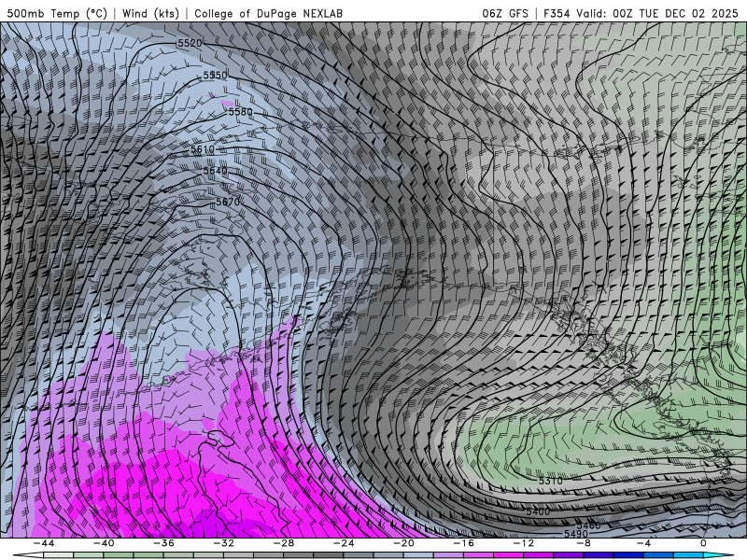Viewport: 747px width, 560px height.
Task: Click the 5310 height contour label
Action: (551, 481)
